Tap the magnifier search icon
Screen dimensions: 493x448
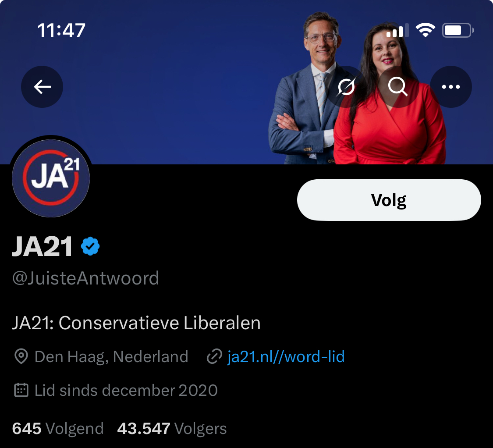coord(398,87)
